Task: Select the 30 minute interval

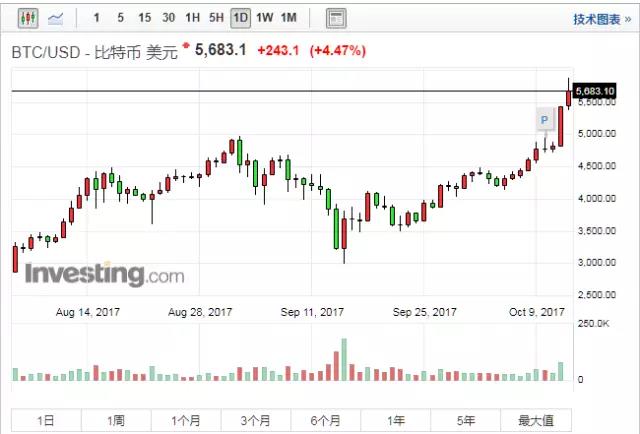Action: 169,18
